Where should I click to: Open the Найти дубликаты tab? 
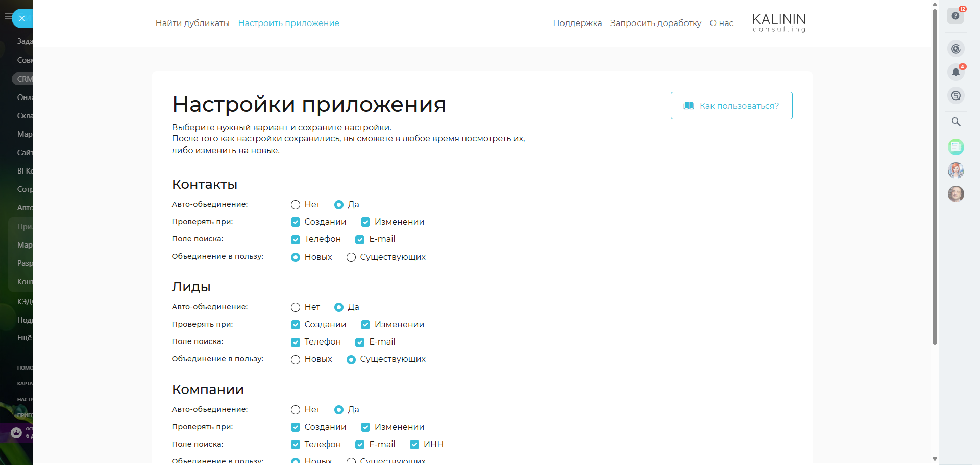[x=192, y=23]
